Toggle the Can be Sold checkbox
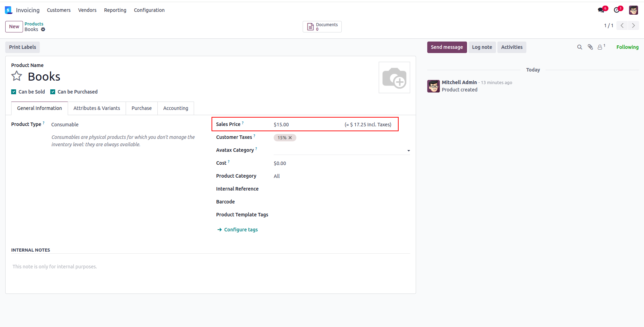The image size is (644, 327). tap(14, 92)
